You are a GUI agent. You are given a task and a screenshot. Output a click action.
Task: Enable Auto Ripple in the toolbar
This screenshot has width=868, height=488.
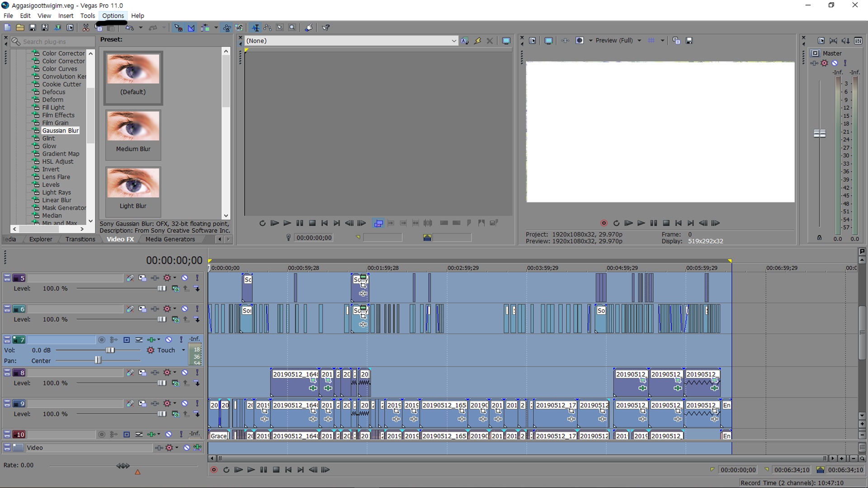pyautogui.click(x=205, y=28)
